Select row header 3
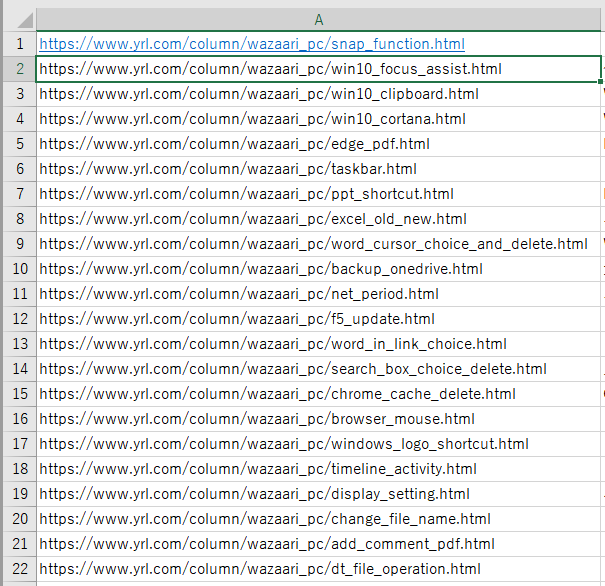This screenshot has width=605, height=586. tap(20, 94)
